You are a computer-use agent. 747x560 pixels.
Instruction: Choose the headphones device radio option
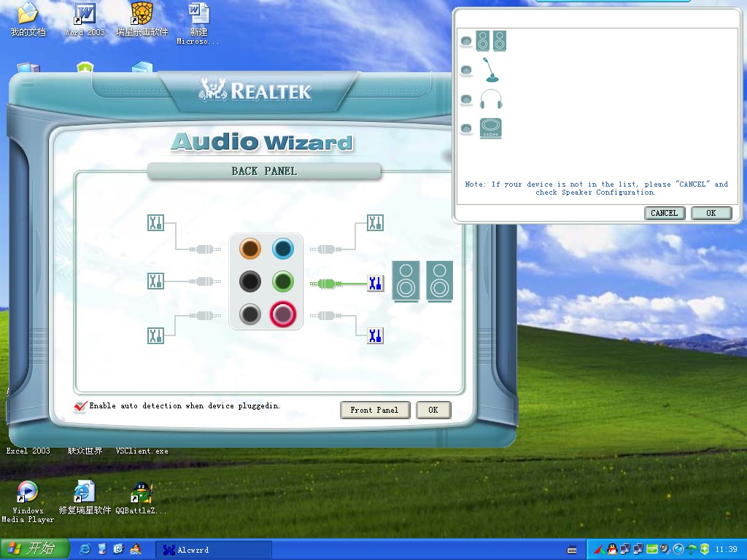click(466, 100)
